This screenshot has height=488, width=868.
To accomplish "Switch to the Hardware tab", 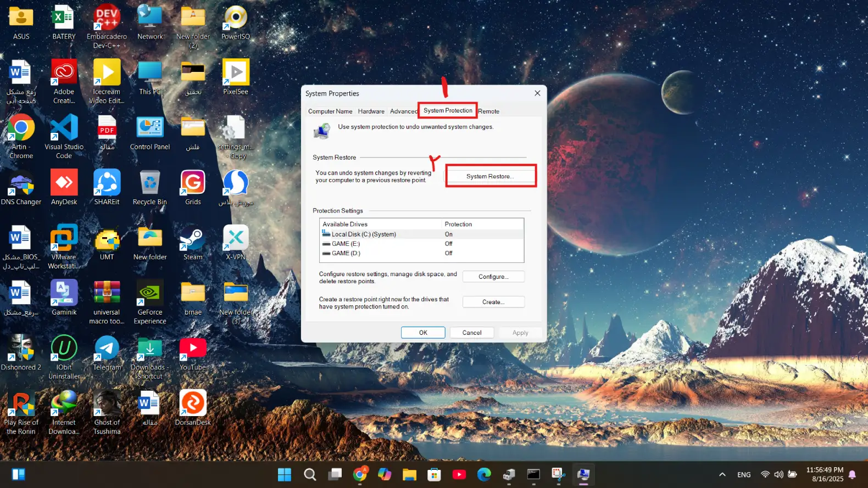I will tap(371, 111).
